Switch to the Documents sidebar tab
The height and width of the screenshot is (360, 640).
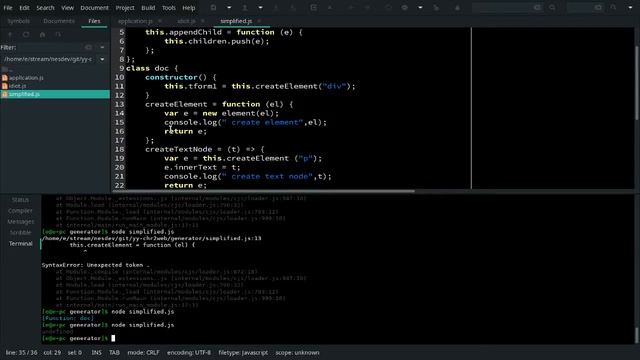click(59, 21)
